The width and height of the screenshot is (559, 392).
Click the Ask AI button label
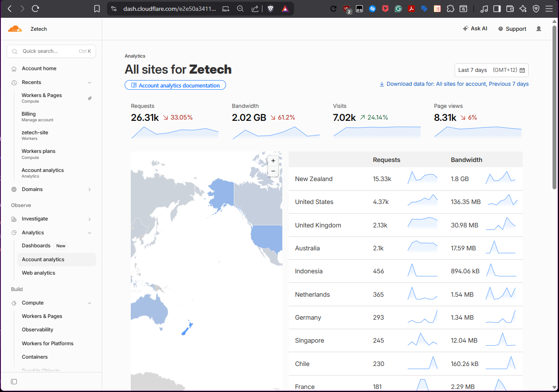coord(479,29)
